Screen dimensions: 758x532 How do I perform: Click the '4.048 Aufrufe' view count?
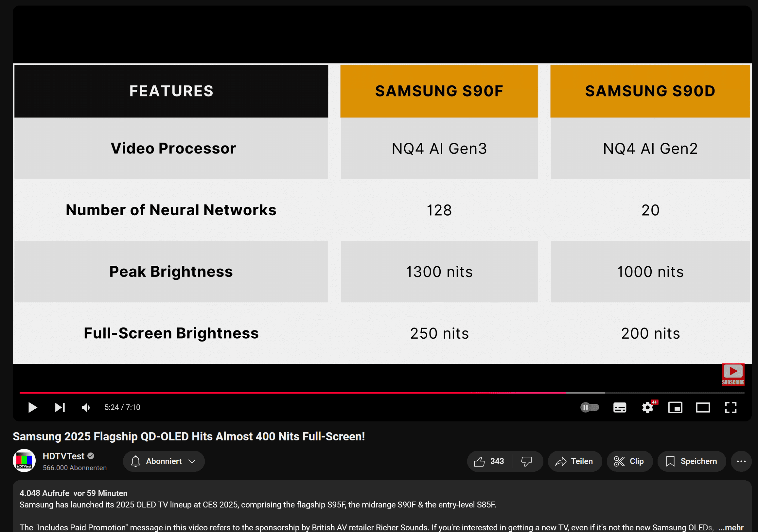(x=44, y=493)
